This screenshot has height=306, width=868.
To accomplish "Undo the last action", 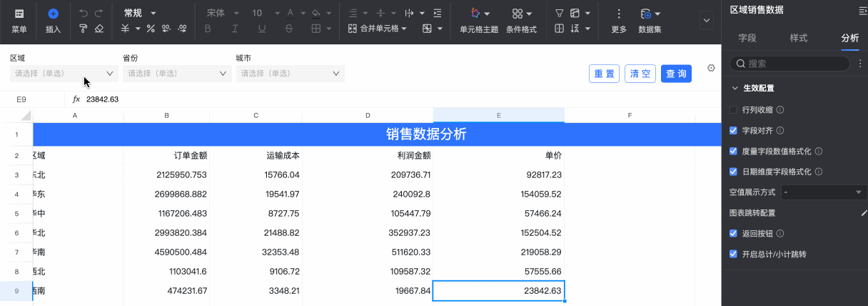I will coord(84,14).
